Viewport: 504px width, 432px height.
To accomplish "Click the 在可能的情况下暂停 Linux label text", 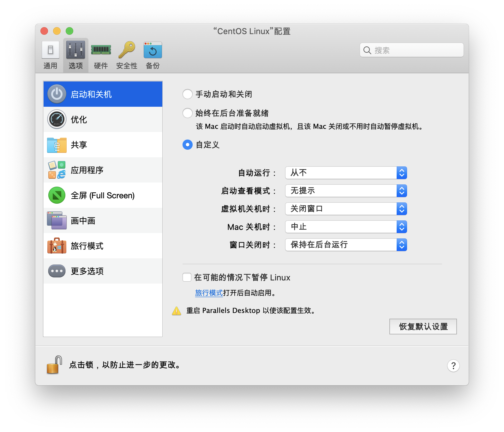I will pos(242,277).
